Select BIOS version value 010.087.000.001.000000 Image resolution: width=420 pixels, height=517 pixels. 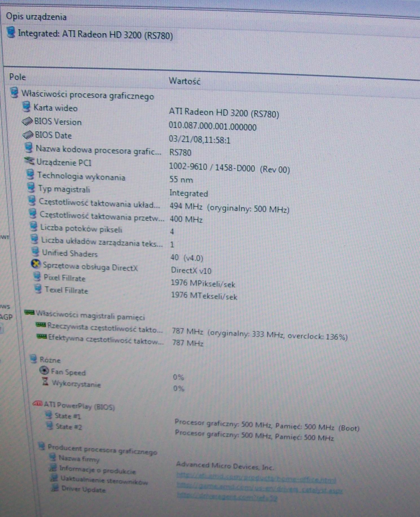(x=213, y=126)
